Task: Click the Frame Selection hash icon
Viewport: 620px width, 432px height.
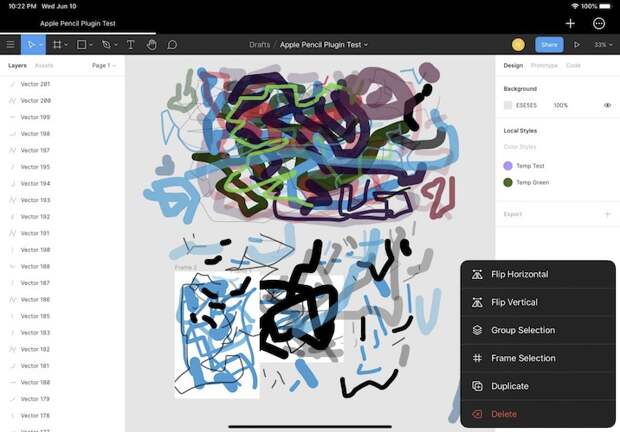Action: click(477, 358)
